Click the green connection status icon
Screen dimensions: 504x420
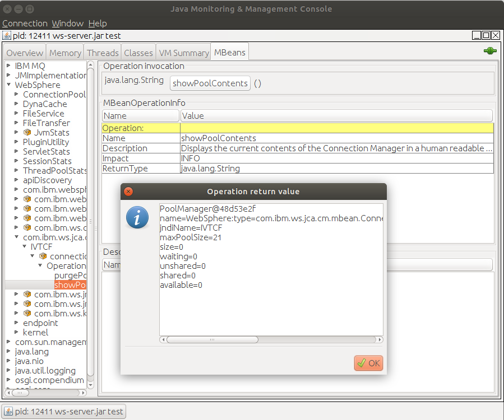coord(490,51)
